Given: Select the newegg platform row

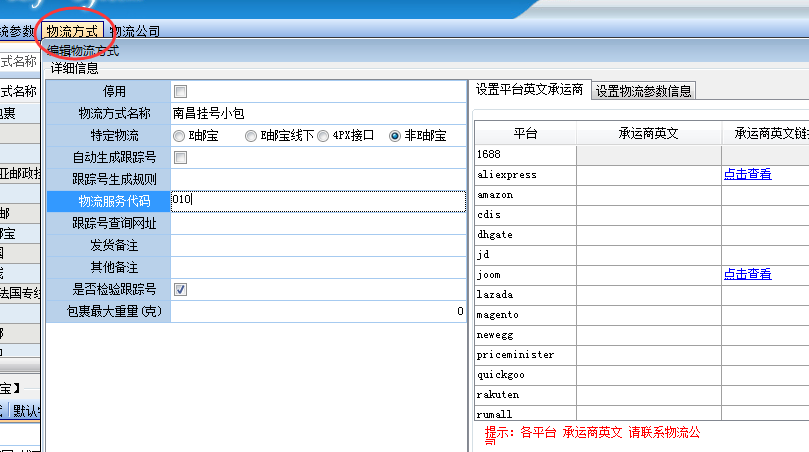Looking at the screenshot, I should pyautogui.click(x=525, y=335).
